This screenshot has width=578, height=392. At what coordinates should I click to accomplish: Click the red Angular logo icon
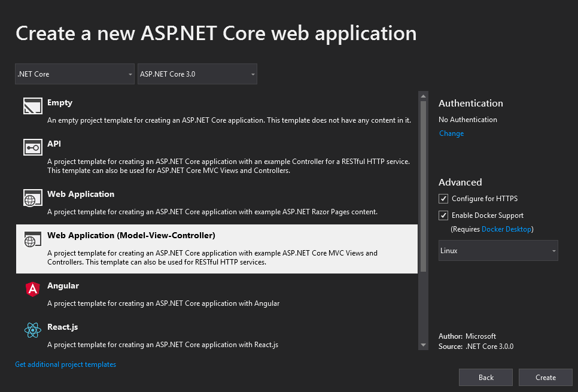coord(32,289)
